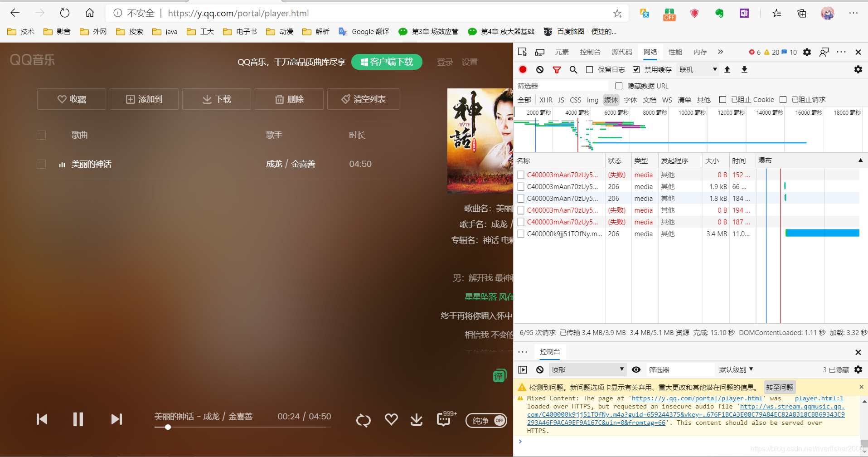Open browser settings ellipsis menu
868x457 pixels.
(x=853, y=13)
